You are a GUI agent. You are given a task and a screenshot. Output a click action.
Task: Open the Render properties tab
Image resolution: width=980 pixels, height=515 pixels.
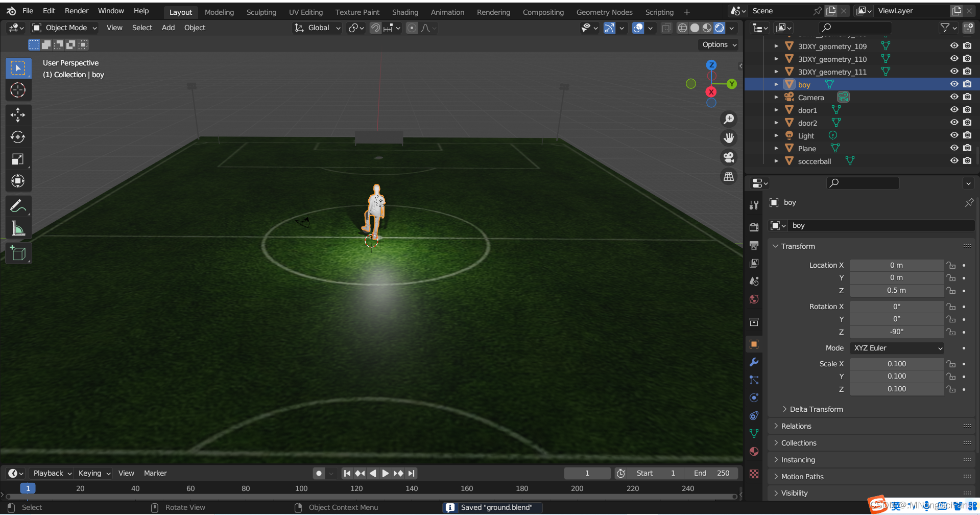[x=754, y=227]
